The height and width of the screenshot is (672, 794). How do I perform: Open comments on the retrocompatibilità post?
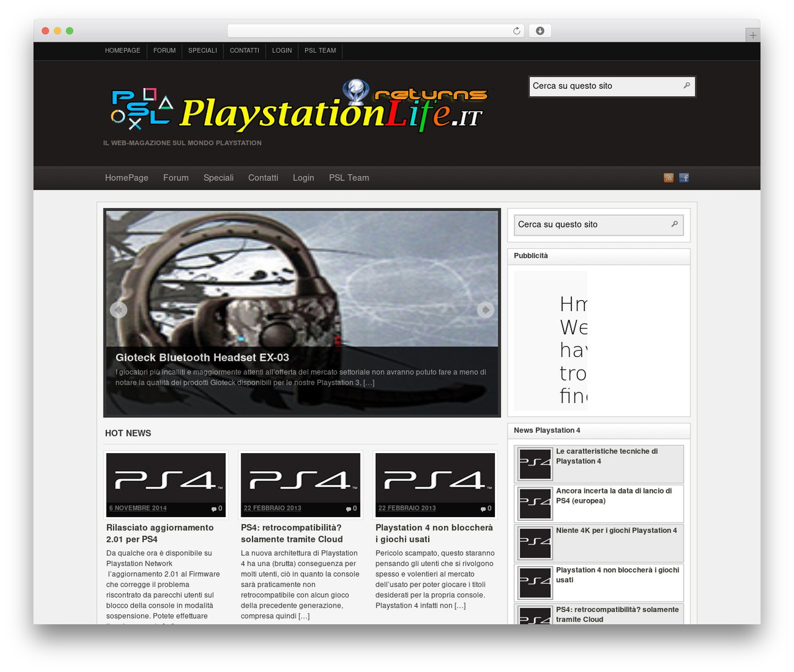click(352, 508)
